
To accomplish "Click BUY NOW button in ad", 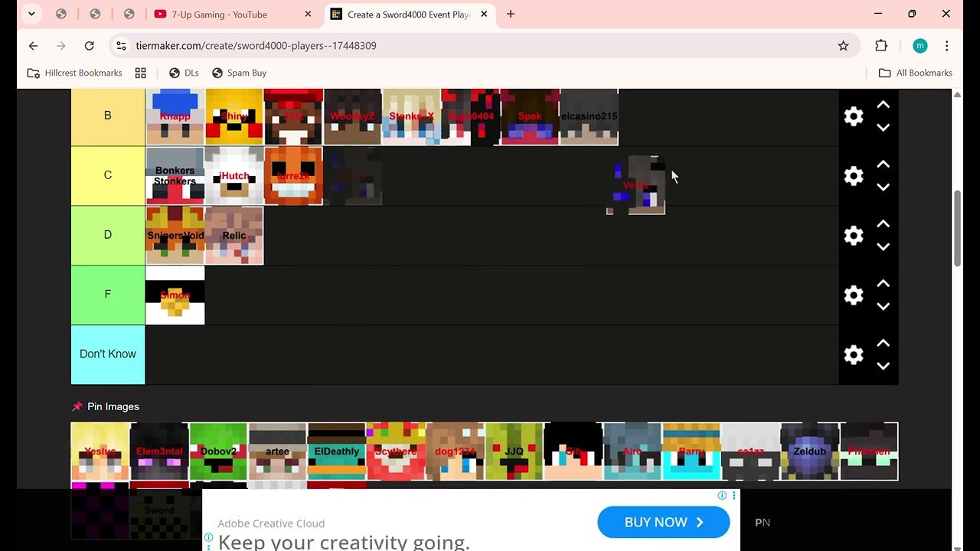I will click(663, 522).
